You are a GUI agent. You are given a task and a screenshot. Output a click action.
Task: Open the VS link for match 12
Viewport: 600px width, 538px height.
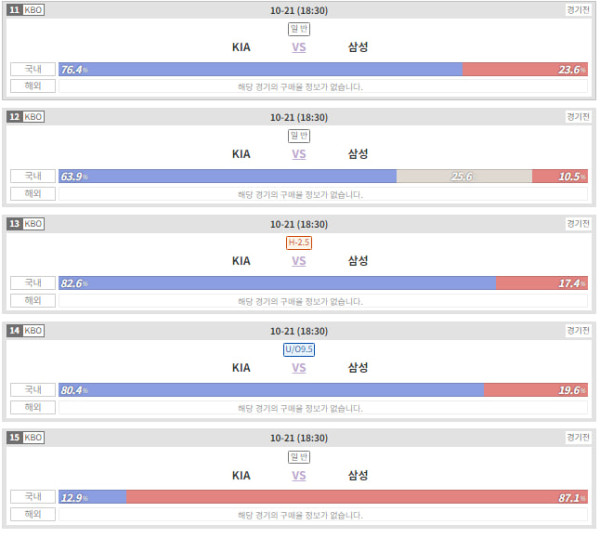tap(299, 154)
